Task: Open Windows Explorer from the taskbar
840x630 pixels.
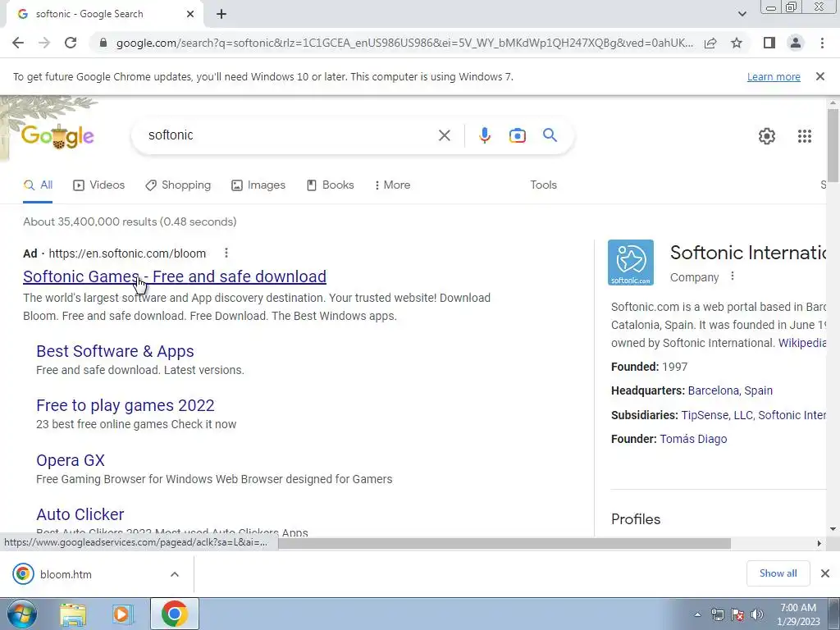Action: 73,614
